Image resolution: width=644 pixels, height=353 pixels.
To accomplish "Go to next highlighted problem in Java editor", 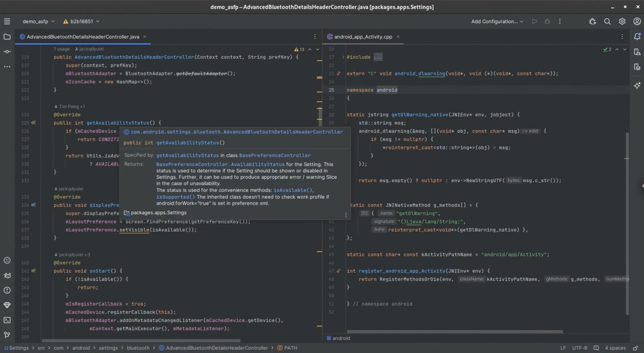I will click(x=318, y=49).
